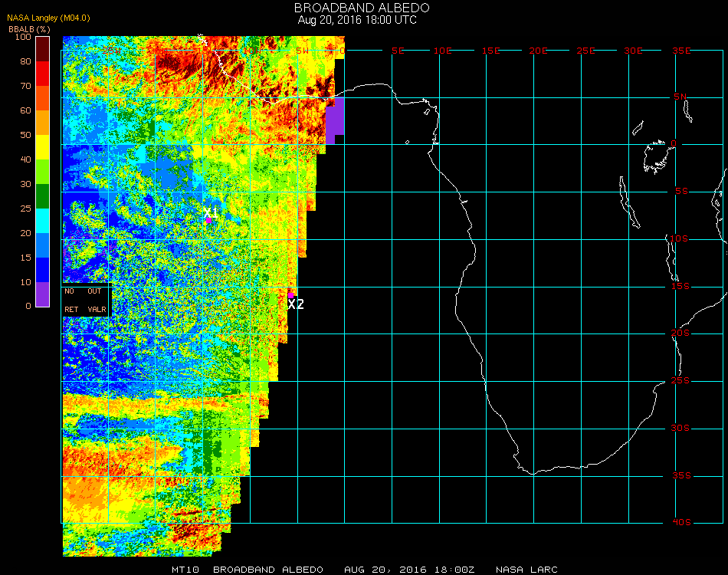Screen dimensions: 728x575
Task: Click the 20E longitude label
Action: click(x=538, y=51)
